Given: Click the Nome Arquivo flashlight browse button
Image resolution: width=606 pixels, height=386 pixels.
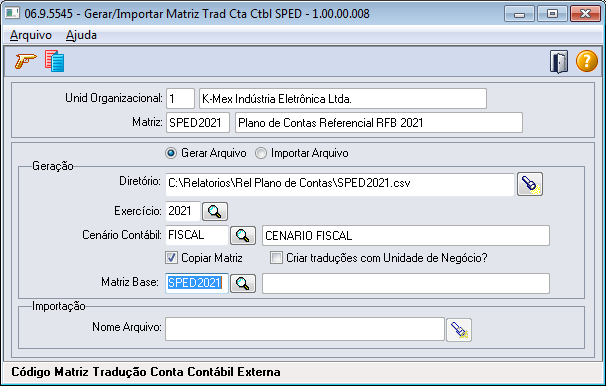Looking at the screenshot, I should [459, 330].
